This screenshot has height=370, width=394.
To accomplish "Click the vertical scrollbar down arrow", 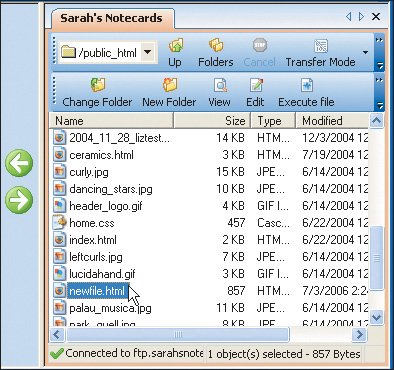I will point(376,317).
